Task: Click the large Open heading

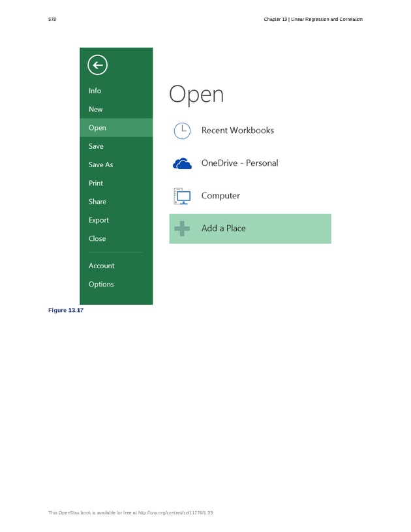Action: coord(196,94)
